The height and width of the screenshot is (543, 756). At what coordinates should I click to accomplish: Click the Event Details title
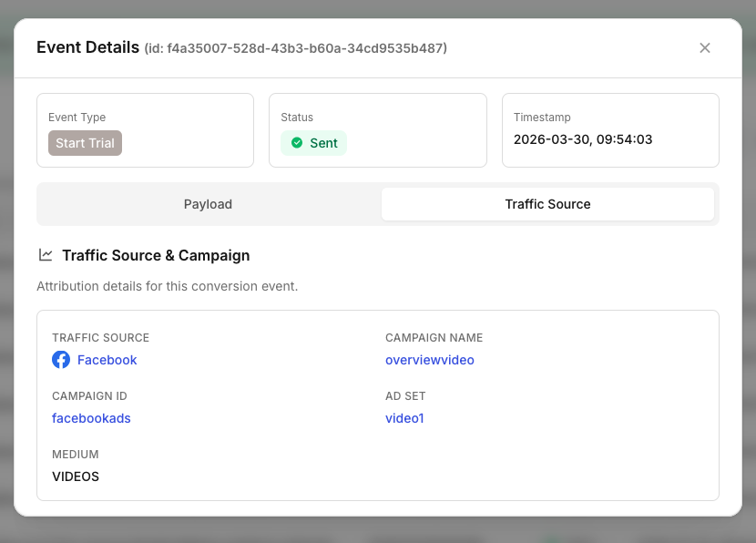click(87, 47)
